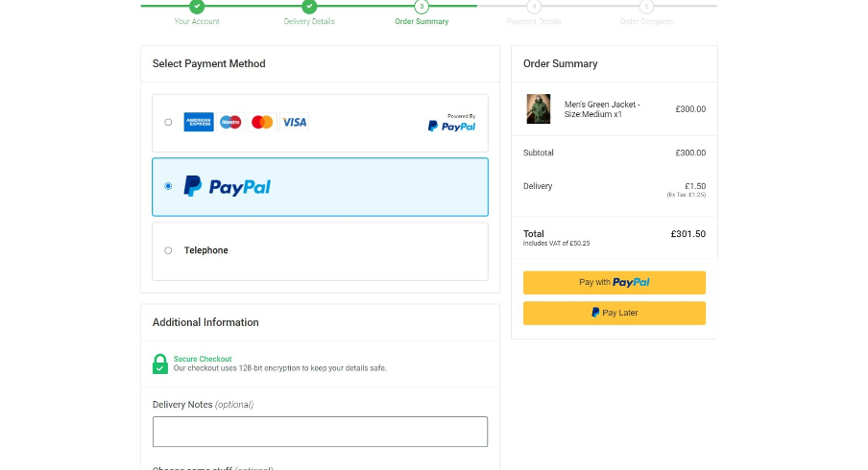
Task: Open the Order Complete step
Action: coord(646,8)
